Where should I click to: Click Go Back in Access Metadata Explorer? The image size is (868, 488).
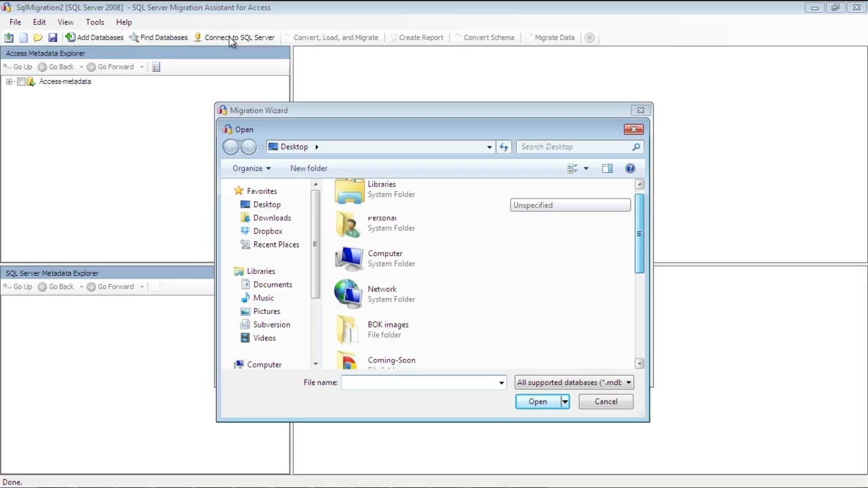[56, 66]
